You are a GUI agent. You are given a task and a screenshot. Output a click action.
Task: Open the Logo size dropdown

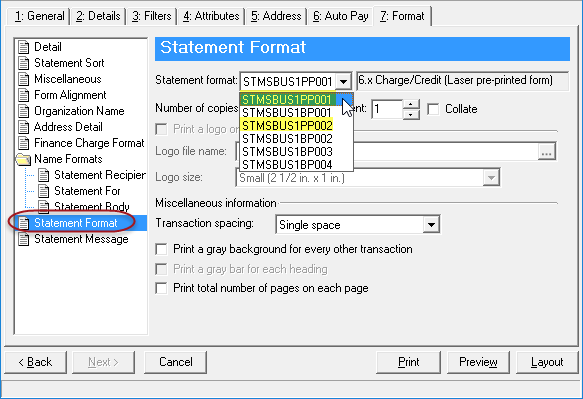pos(491,178)
